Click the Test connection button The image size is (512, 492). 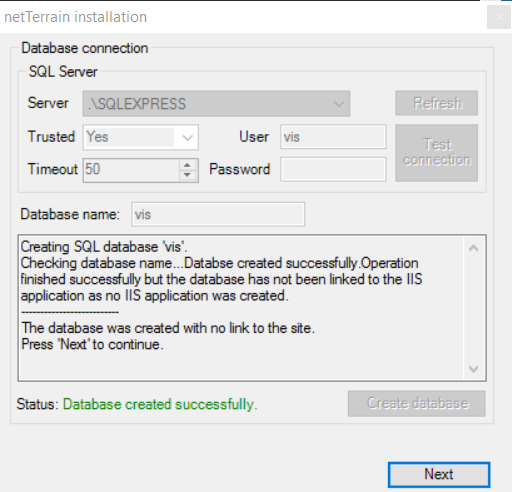pos(437,153)
